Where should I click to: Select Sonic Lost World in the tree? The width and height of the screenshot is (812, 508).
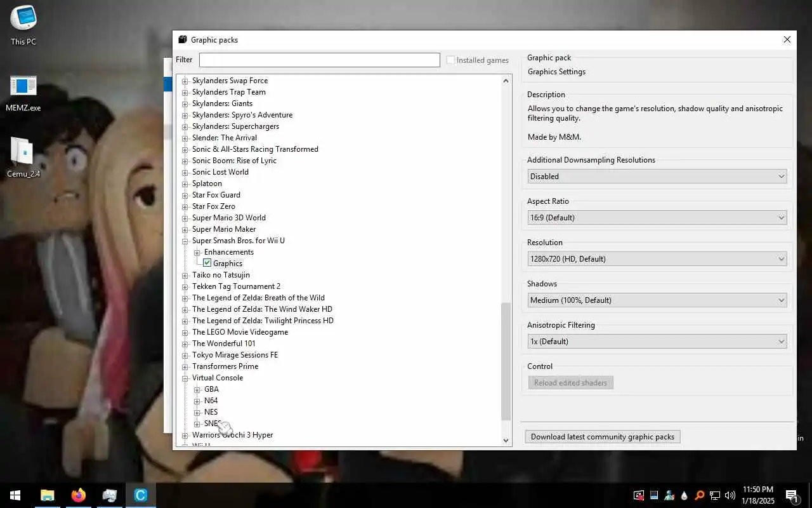coord(220,172)
